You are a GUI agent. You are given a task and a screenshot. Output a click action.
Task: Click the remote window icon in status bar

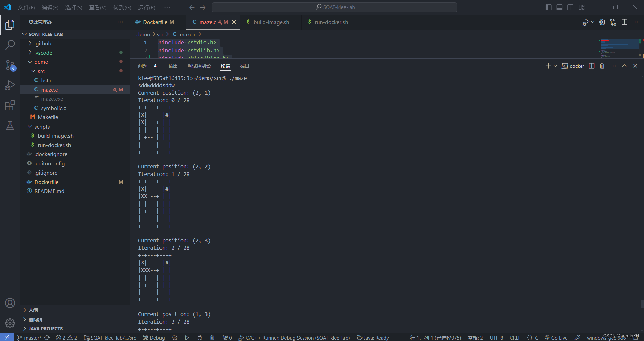[7, 337]
